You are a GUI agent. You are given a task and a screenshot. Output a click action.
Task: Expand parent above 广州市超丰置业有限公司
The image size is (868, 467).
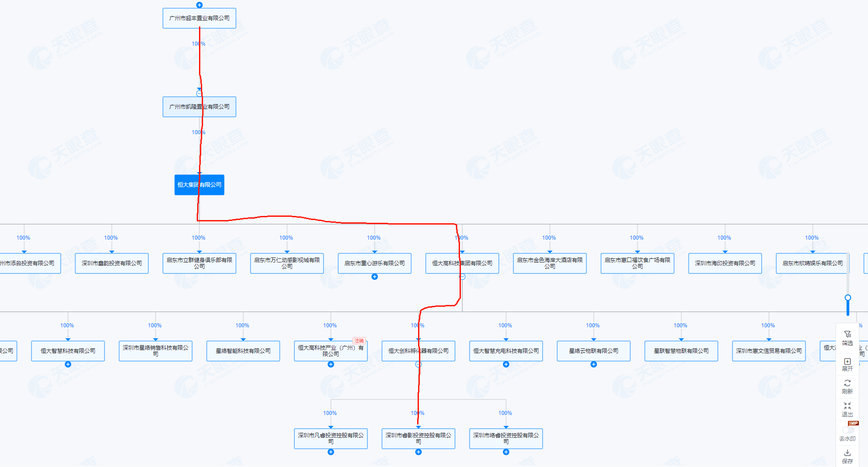[x=199, y=5]
